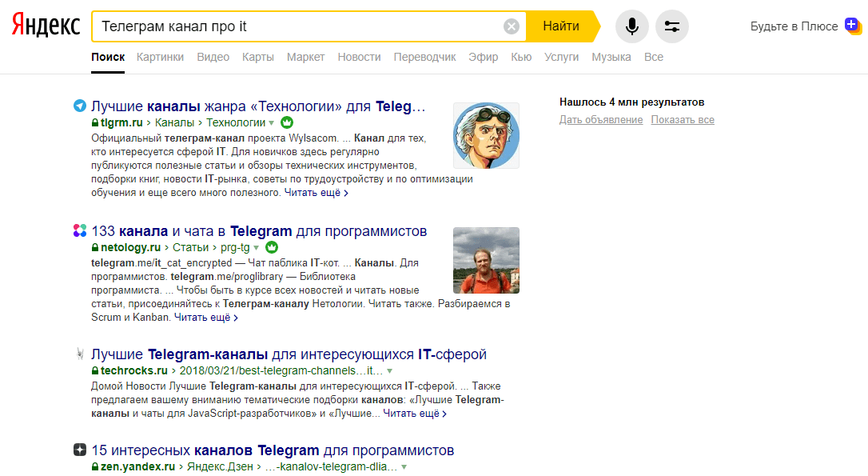Click into the search input field
This screenshot has height=476, width=868.
click(296, 26)
